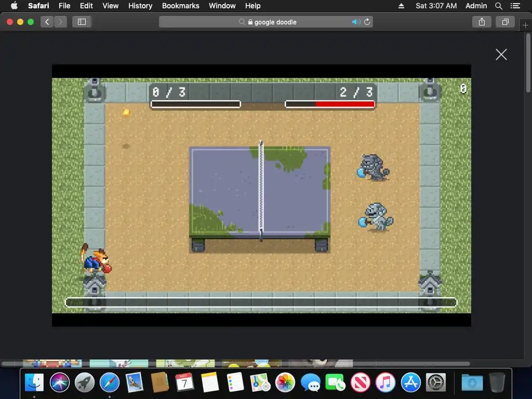Screen dimensions: 532x399
Task: Click the google doodle address bar
Action: [x=266, y=22]
